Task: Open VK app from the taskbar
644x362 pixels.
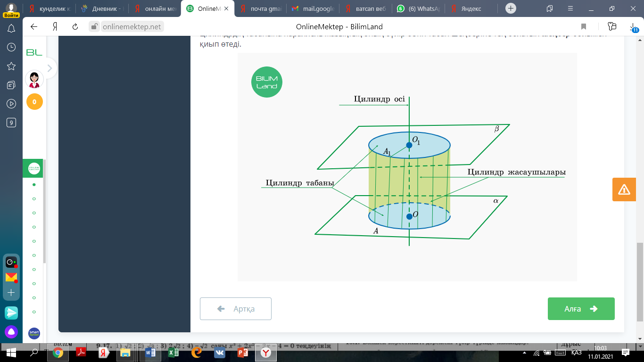Action: click(220, 353)
